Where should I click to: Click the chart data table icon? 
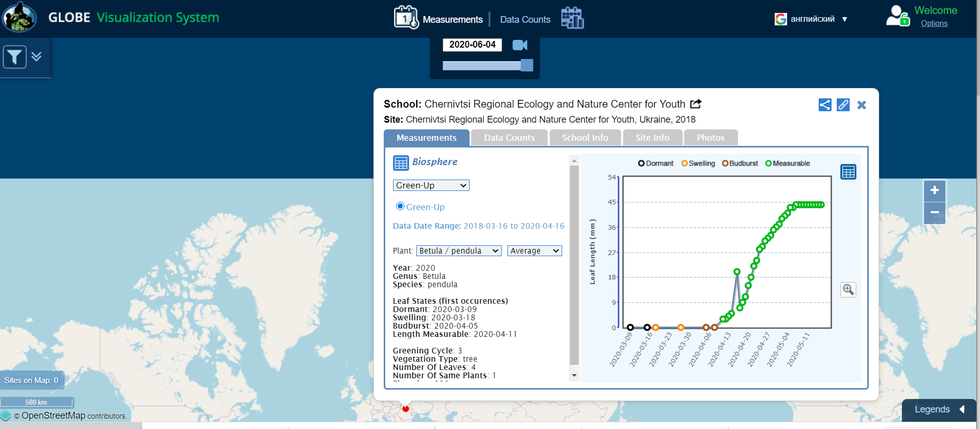[848, 172]
